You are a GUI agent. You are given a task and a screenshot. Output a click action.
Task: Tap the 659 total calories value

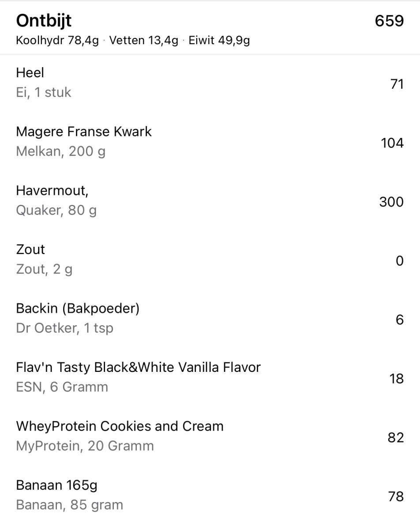(389, 21)
